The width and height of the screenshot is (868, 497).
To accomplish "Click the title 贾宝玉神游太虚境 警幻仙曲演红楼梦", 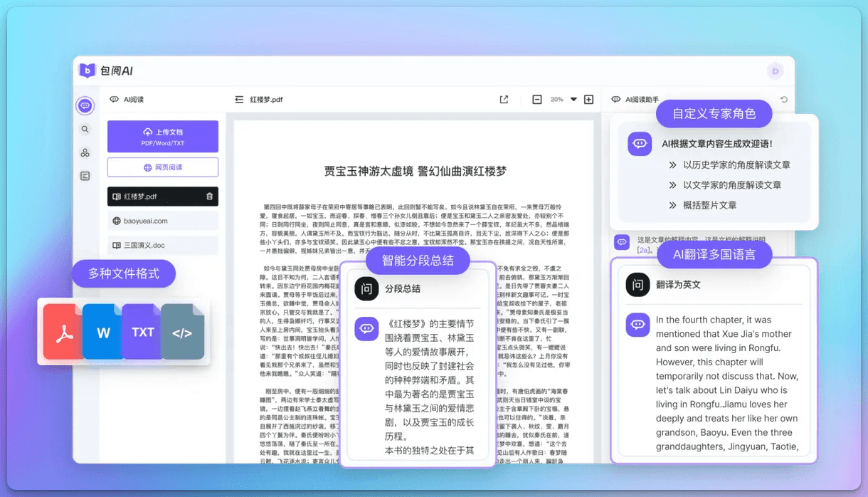I will tap(416, 172).
